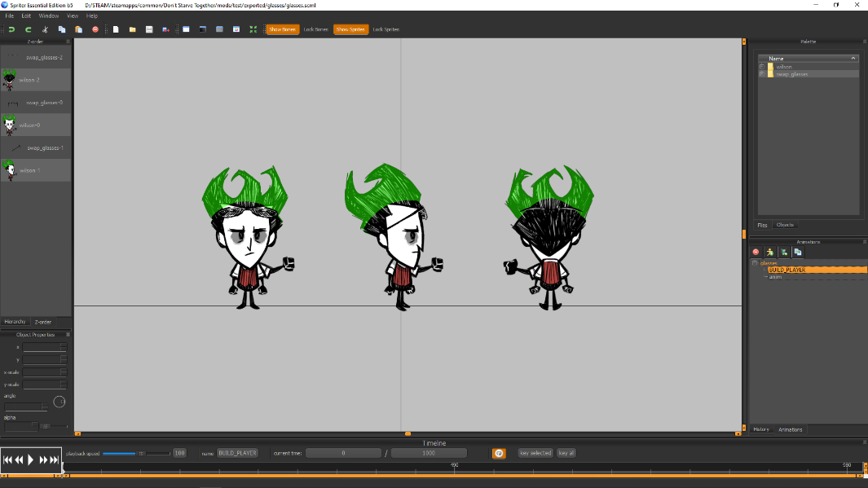This screenshot has width=868, height=488.
Task: Click the Cut scissors icon
Action: tap(46, 29)
